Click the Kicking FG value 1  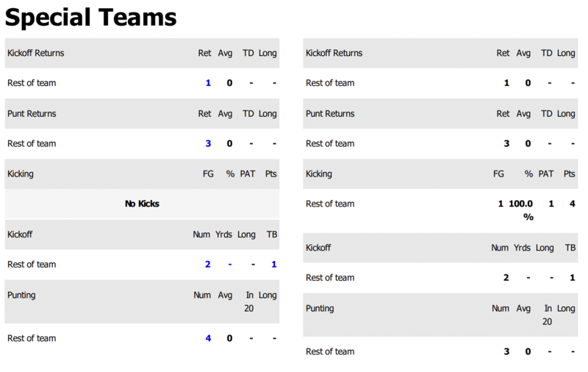click(x=501, y=204)
